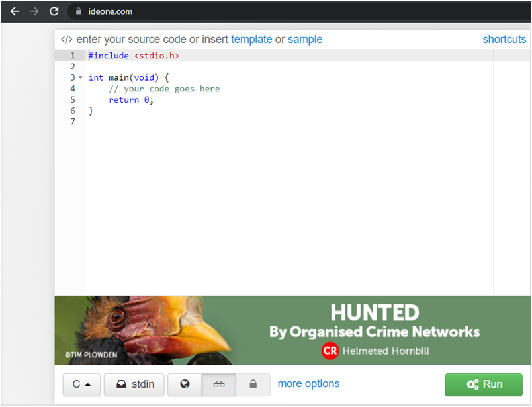The width and height of the screenshot is (532, 407).
Task: Reload the ideone.com page
Action: tap(54, 11)
